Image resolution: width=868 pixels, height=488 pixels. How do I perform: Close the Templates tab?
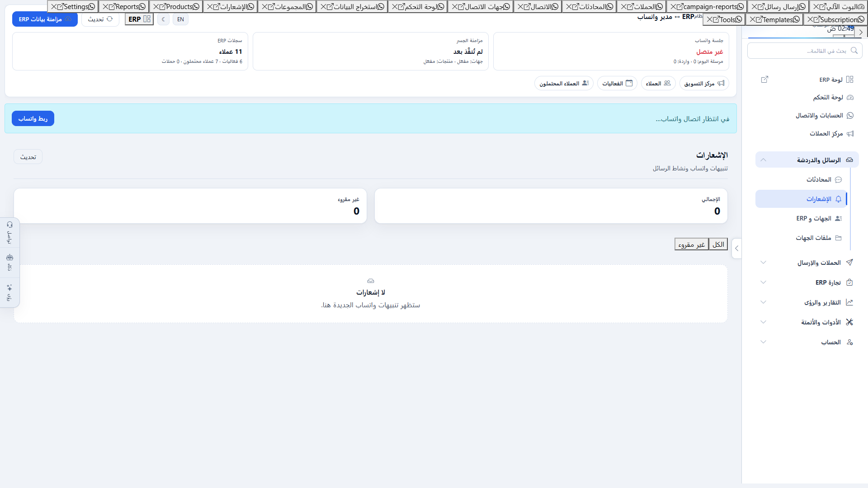pyautogui.click(x=753, y=19)
